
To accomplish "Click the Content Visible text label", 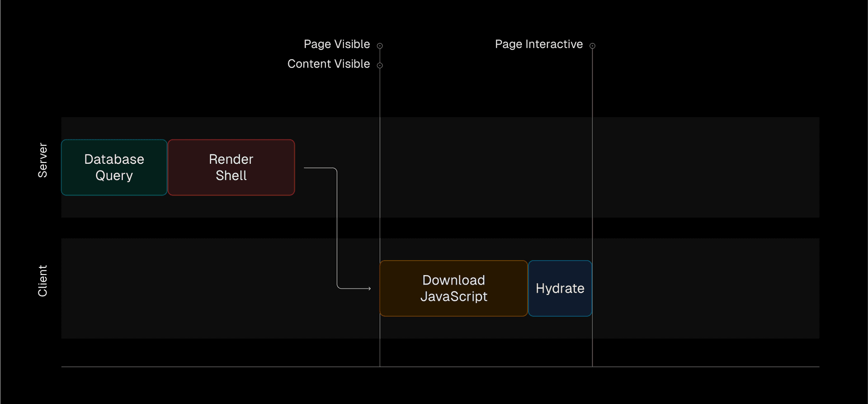I will point(328,64).
